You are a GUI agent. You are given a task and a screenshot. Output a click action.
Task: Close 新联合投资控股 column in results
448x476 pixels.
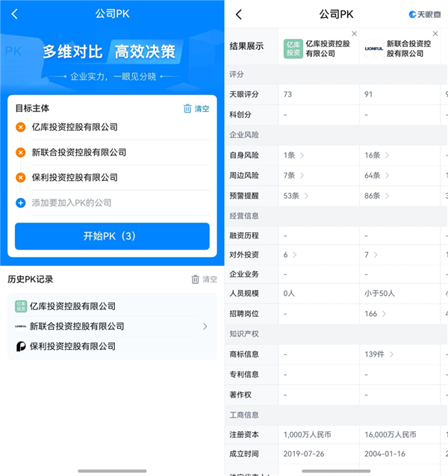click(x=435, y=34)
